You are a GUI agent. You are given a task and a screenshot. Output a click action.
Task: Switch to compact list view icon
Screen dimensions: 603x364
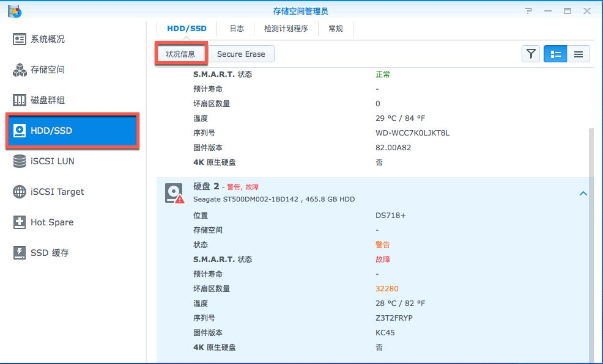[x=579, y=54]
